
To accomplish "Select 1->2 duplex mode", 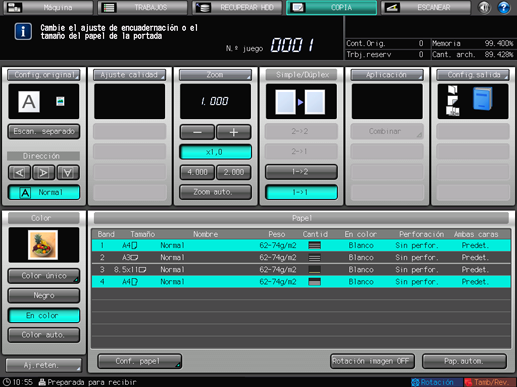I will [301, 172].
